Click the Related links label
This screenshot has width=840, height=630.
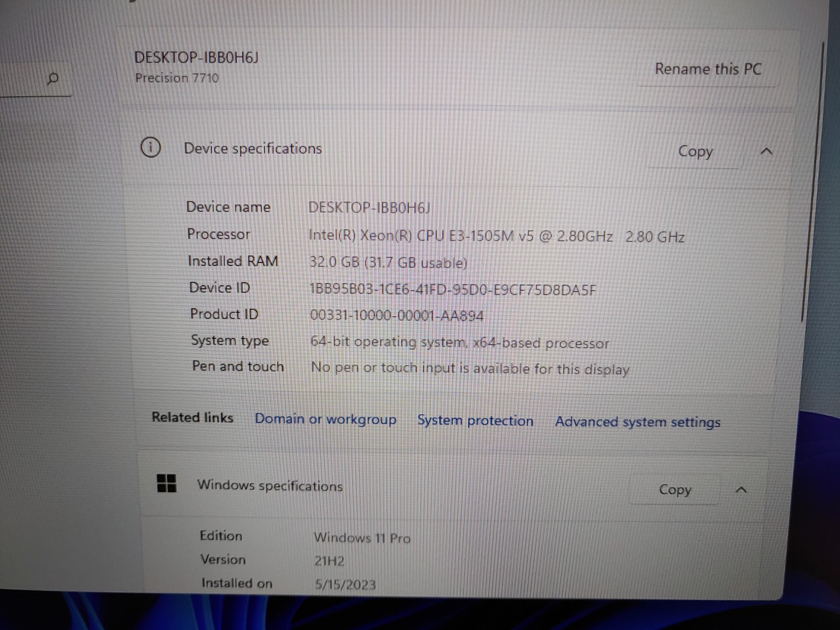click(192, 418)
